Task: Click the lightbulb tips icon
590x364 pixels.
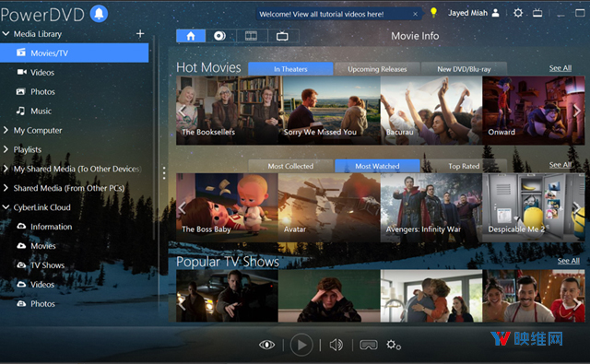Action: tap(433, 13)
